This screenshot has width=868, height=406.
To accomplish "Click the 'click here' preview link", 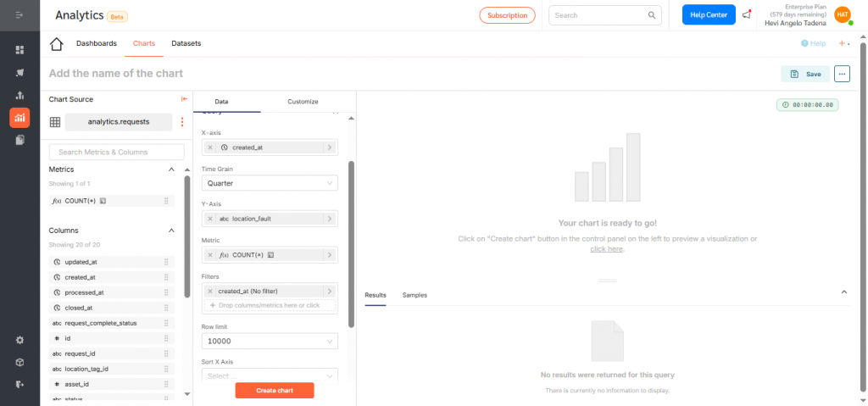I will click(607, 249).
